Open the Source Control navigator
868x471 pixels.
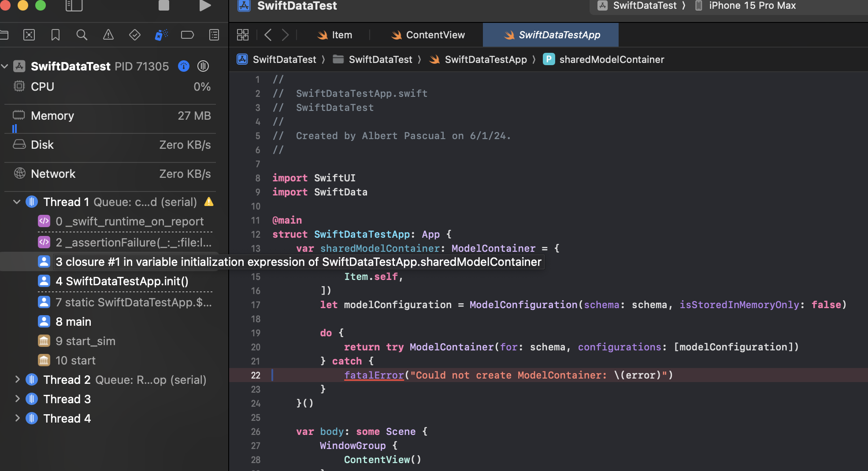tap(29, 35)
